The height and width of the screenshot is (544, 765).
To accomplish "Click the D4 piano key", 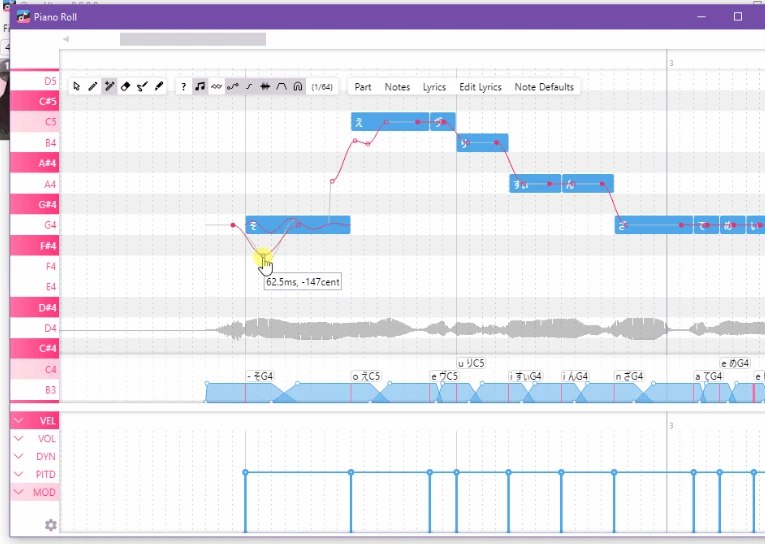I will coord(35,328).
